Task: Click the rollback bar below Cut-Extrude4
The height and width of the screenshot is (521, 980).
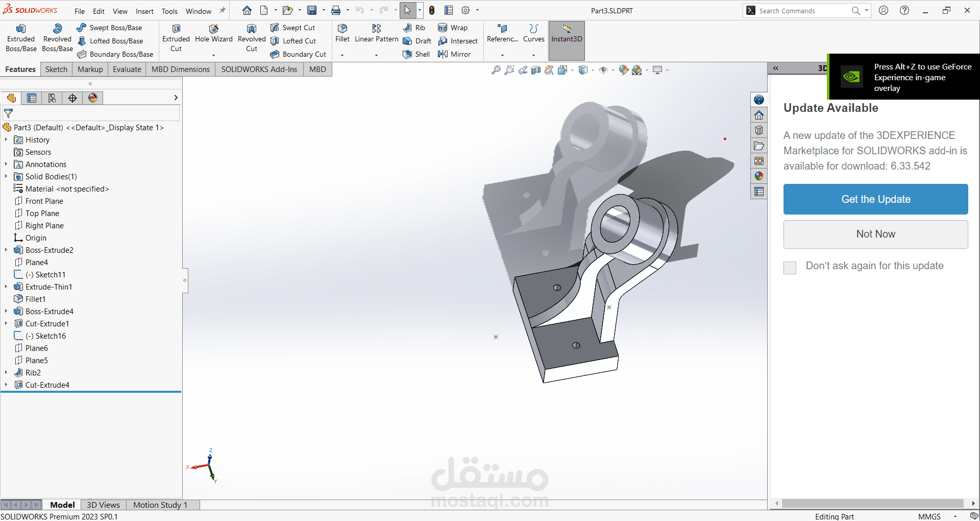Action: [x=91, y=392]
